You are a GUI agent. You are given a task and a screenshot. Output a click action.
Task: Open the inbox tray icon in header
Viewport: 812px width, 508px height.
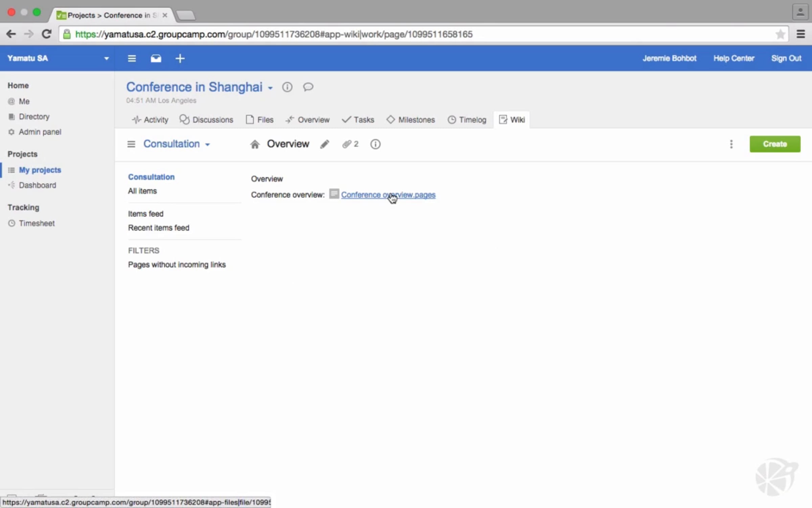[156, 59]
